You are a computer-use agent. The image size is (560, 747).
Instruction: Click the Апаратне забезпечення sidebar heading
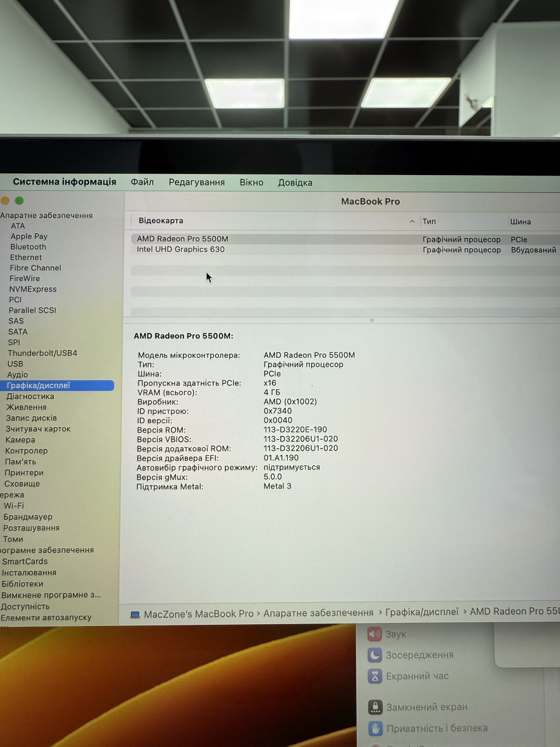(46, 215)
